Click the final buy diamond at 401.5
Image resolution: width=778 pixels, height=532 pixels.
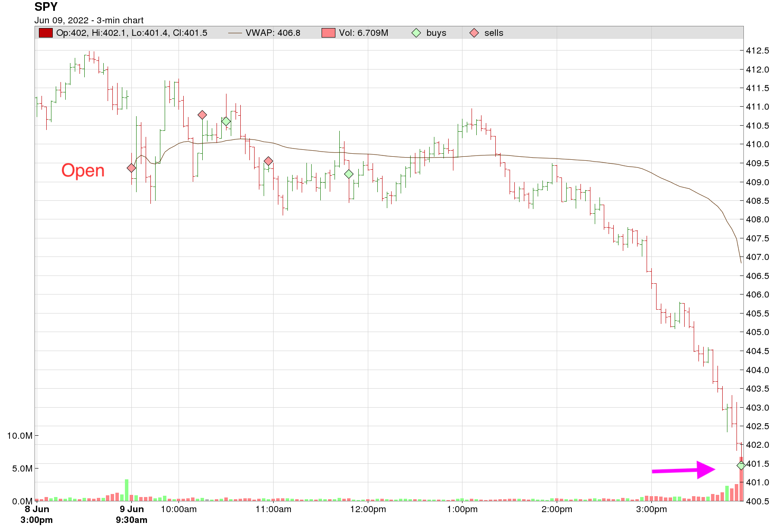741,465
